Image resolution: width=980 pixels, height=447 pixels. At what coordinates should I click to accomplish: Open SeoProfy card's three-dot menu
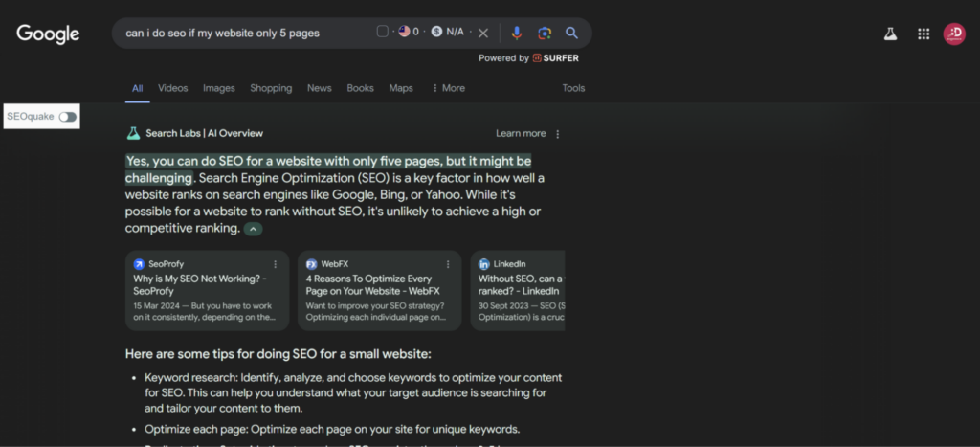[x=276, y=264]
